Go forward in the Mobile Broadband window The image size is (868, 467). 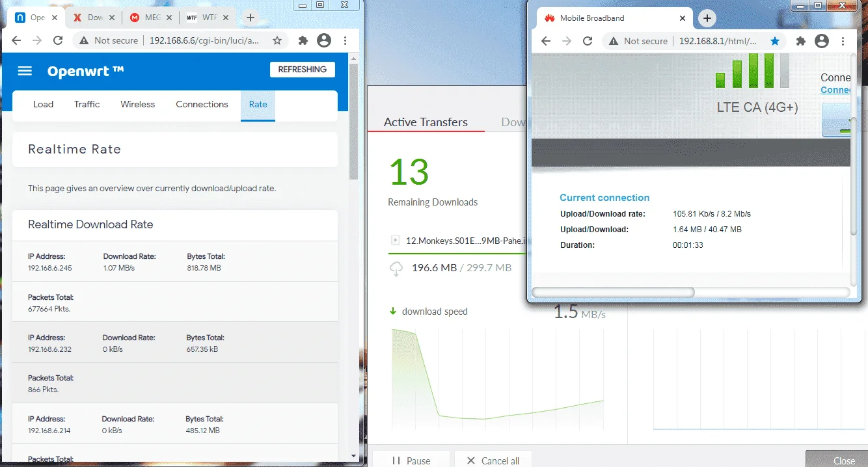[x=567, y=41]
